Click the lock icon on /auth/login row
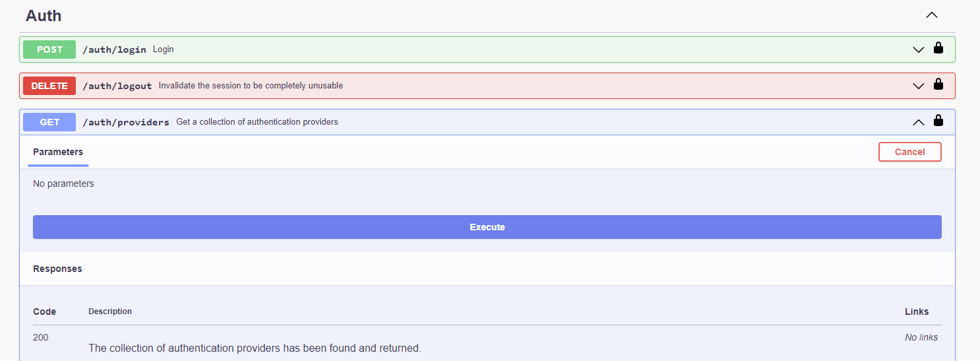 tap(938, 48)
